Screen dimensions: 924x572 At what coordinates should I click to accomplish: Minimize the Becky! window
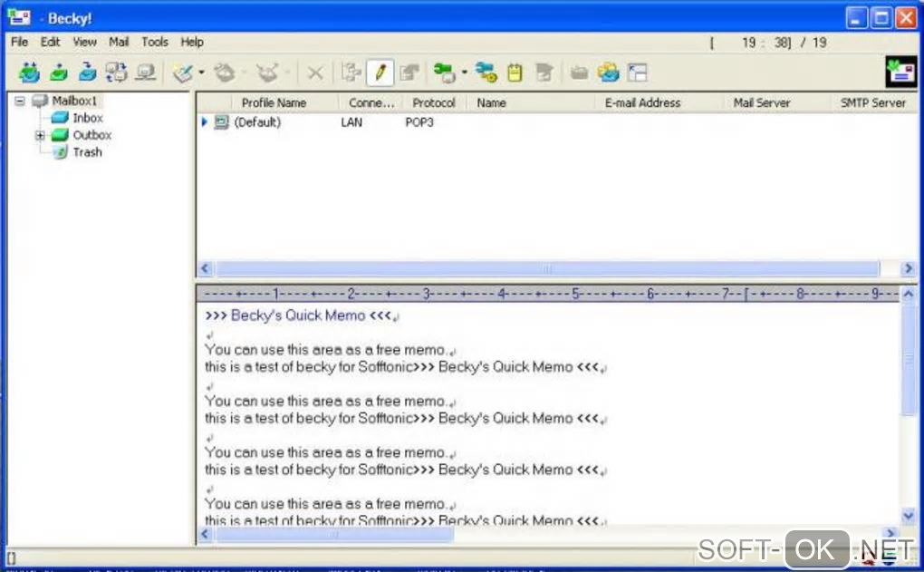[x=856, y=18]
